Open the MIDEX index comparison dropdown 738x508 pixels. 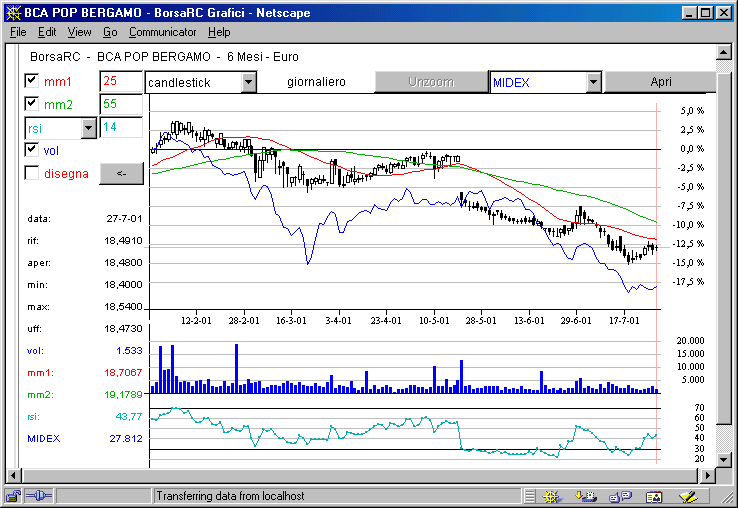point(594,82)
